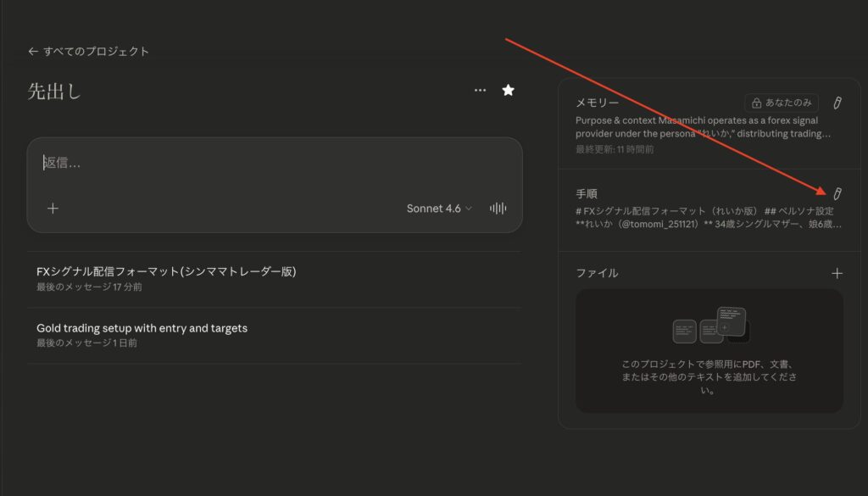Open the 手順 instructions preview text
Screen dimensions: 868x496
(704, 218)
